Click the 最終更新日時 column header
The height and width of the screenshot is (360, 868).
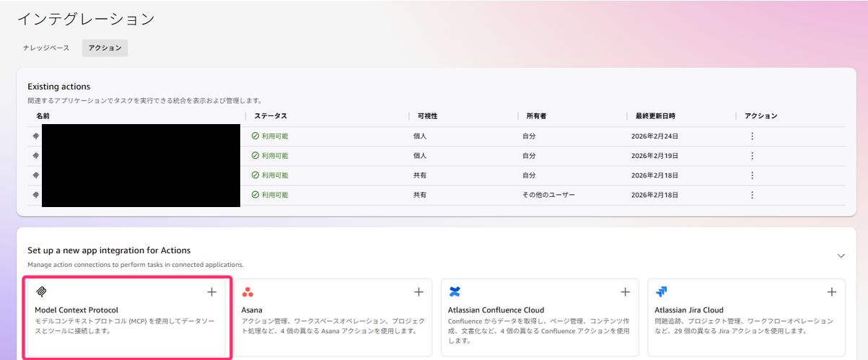655,116
